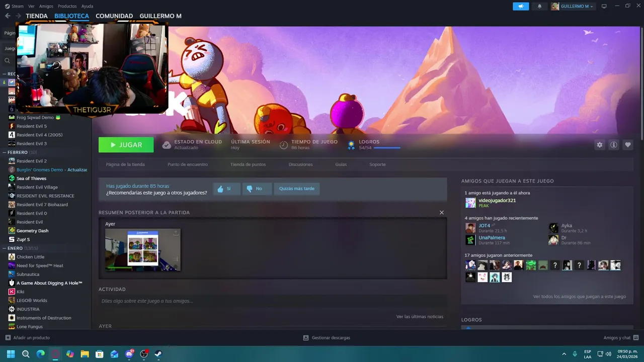644x362 pixels.
Task: Go forward using the right arrow
Action: point(18,16)
